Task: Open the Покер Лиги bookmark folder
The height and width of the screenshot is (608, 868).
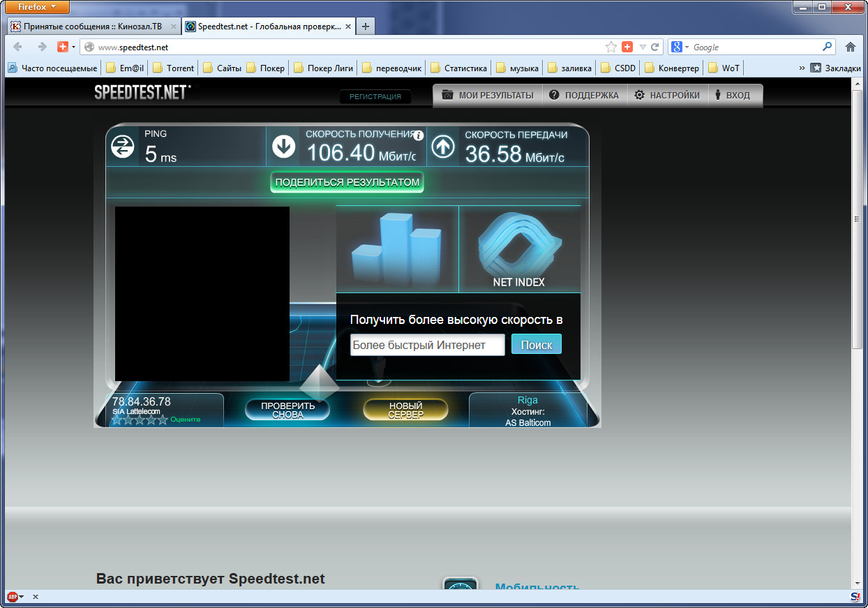Action: click(x=324, y=68)
